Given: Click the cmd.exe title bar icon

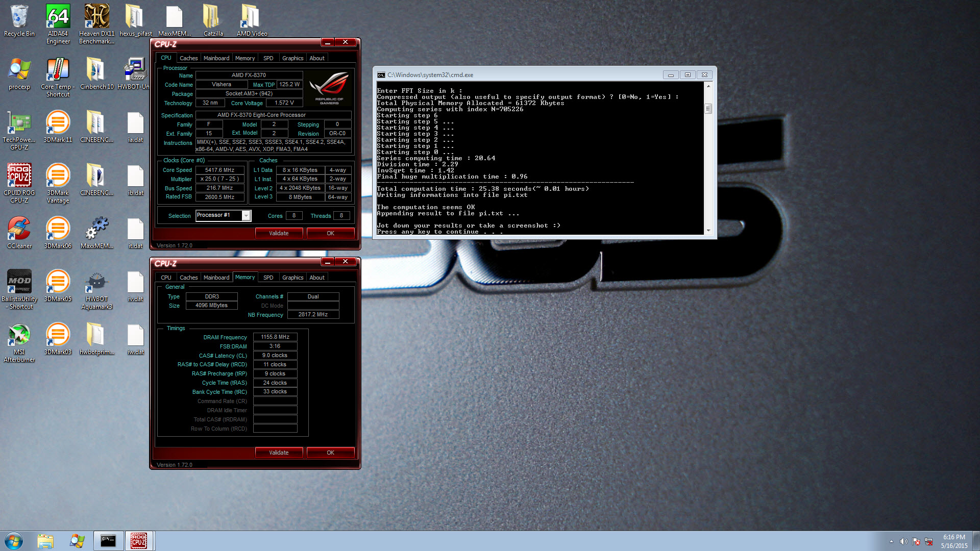Looking at the screenshot, I should point(381,75).
